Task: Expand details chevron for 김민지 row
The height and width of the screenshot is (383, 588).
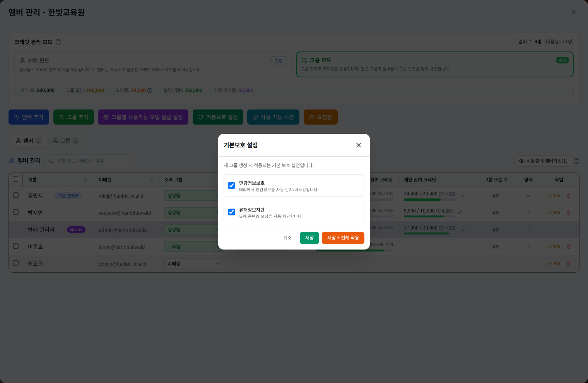Action: (528, 196)
